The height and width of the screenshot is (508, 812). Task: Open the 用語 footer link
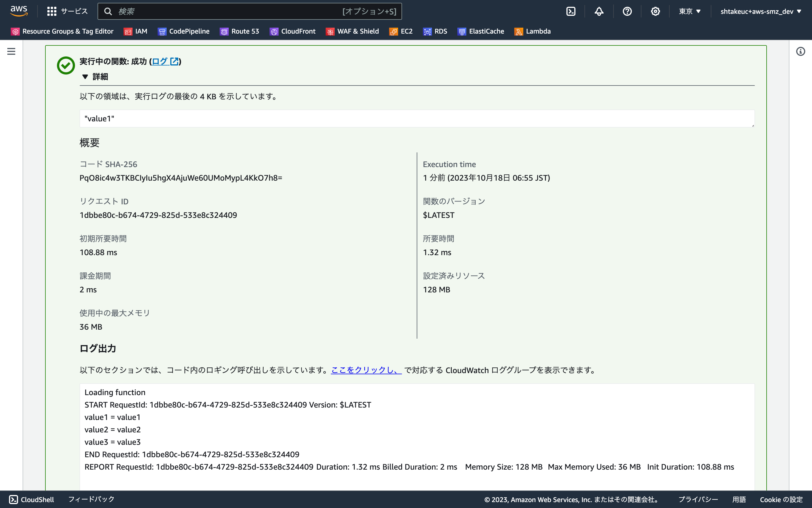(x=739, y=500)
